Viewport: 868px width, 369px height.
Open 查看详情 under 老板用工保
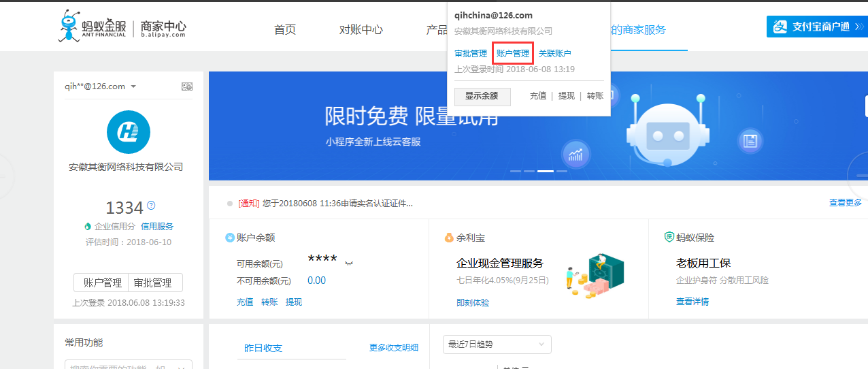(x=692, y=302)
